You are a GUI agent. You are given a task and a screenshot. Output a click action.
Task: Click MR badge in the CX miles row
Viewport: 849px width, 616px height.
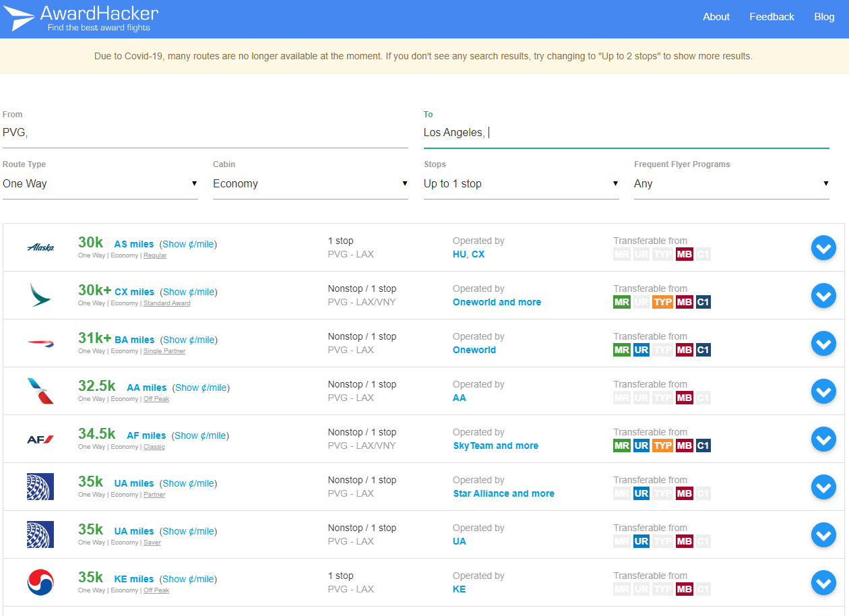(622, 302)
